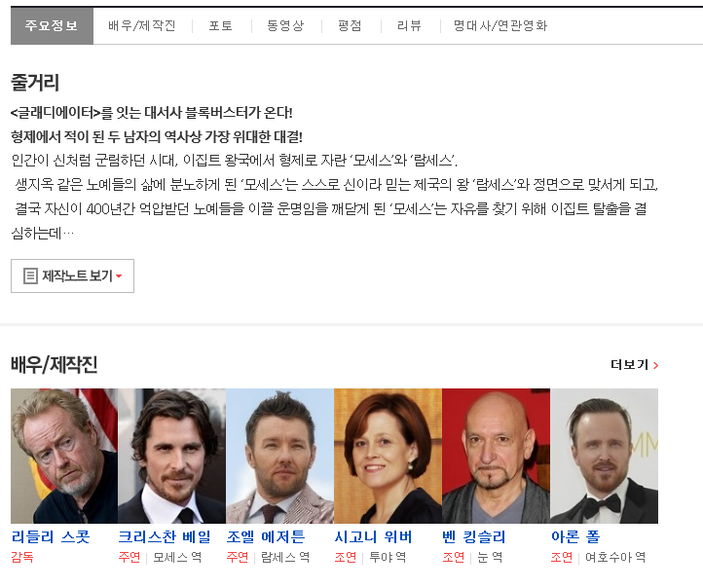The image size is (703, 588).
Task: Click the 벤 킹슬리 photo thumbnail
Action: pyautogui.click(x=496, y=456)
